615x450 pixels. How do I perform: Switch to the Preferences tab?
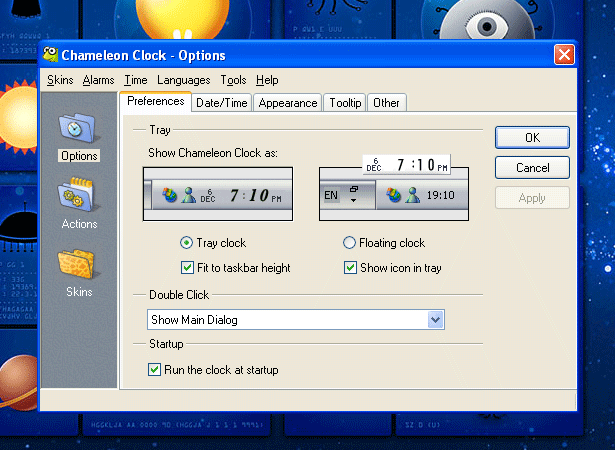pos(156,102)
